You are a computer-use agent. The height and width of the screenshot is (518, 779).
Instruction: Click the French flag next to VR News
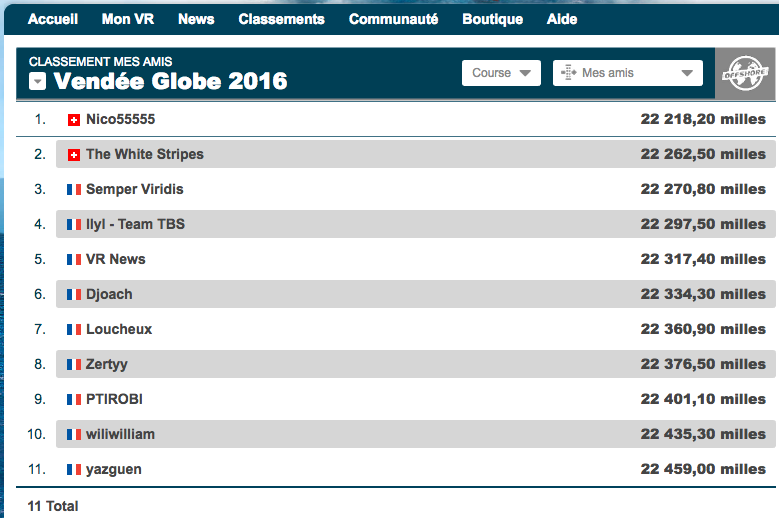tap(73, 260)
